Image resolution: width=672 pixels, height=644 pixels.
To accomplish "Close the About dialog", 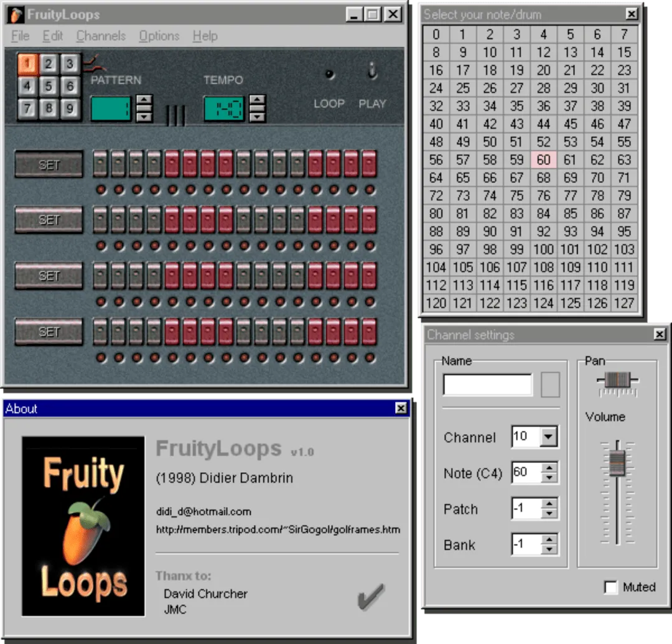I will 401,408.
